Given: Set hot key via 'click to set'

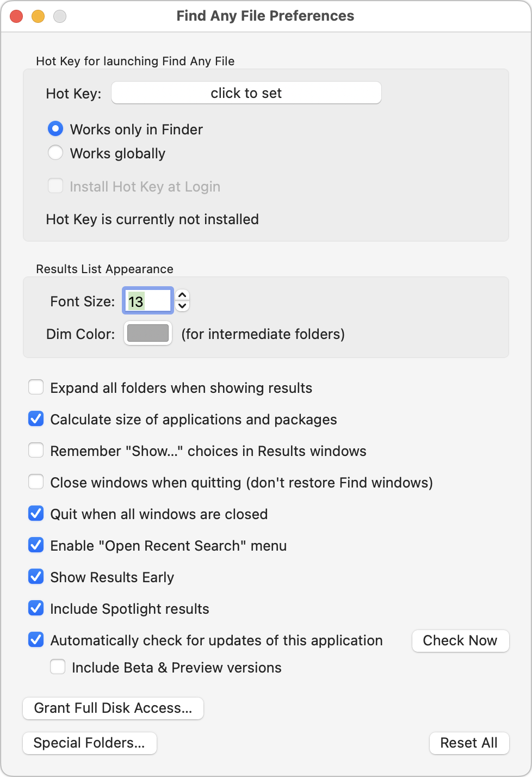Looking at the screenshot, I should click(x=246, y=93).
